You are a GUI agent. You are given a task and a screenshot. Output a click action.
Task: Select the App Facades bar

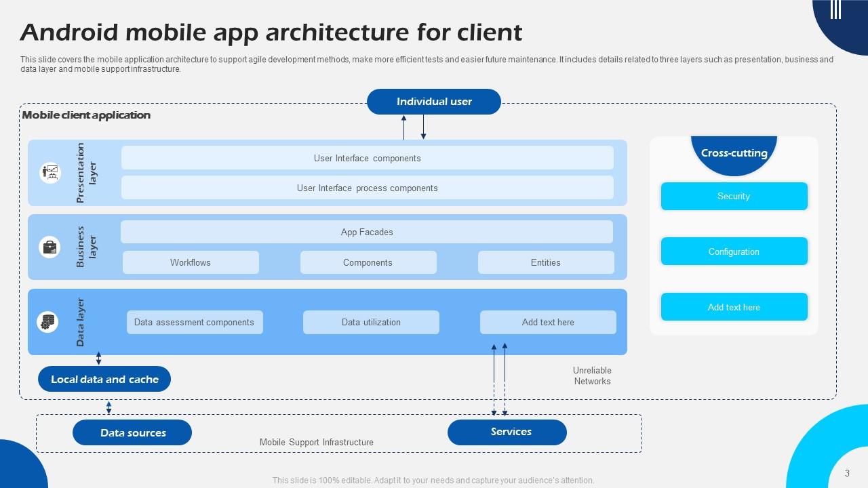pos(367,231)
